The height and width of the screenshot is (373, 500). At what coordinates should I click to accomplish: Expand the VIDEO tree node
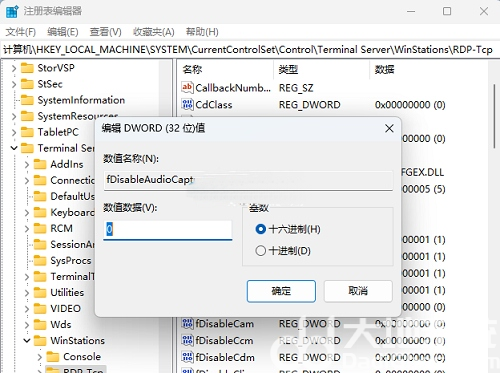[27, 309]
